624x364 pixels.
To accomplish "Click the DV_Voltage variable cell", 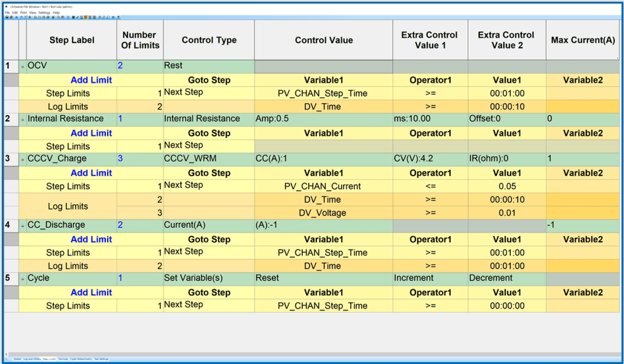I will (x=323, y=213).
